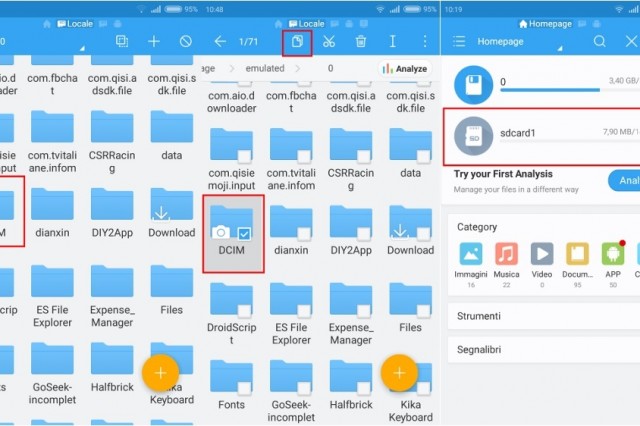640x426 pixels.
Task: Check the dianxin folder checkbox in middle screen
Action: click(304, 234)
